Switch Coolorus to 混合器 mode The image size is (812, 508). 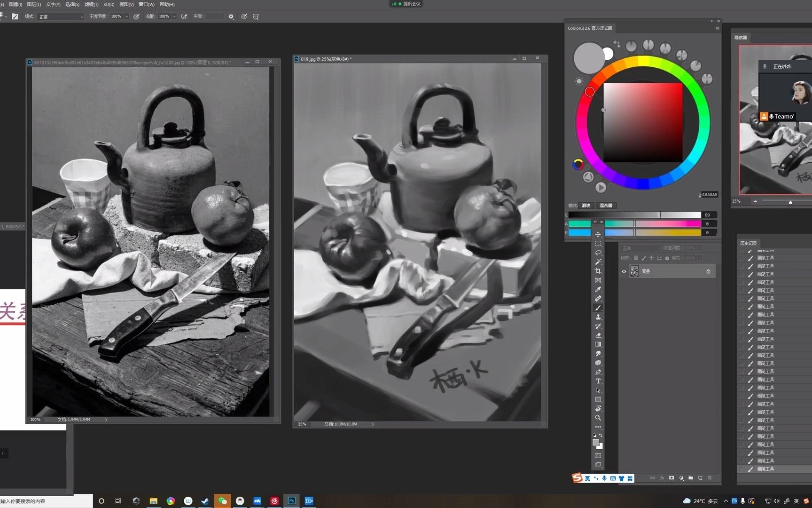click(x=606, y=206)
